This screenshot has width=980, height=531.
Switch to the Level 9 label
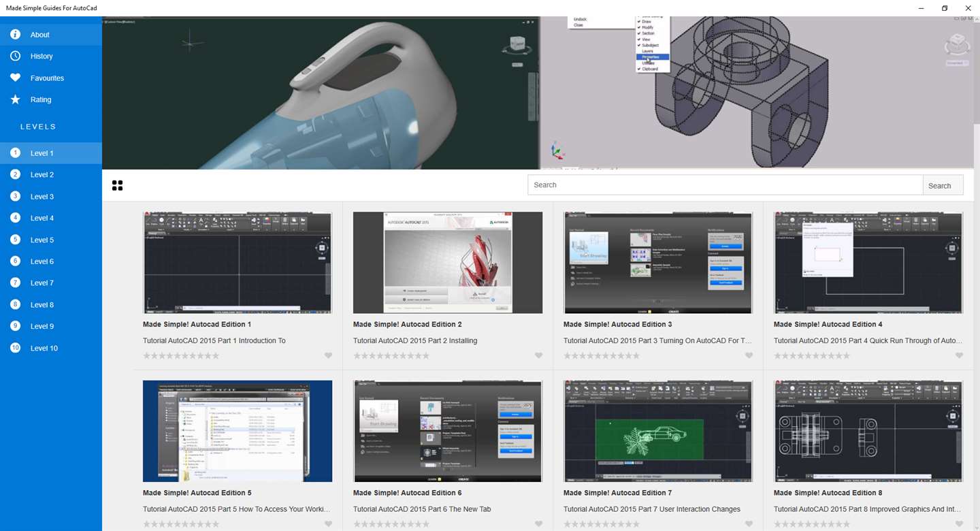click(x=42, y=327)
